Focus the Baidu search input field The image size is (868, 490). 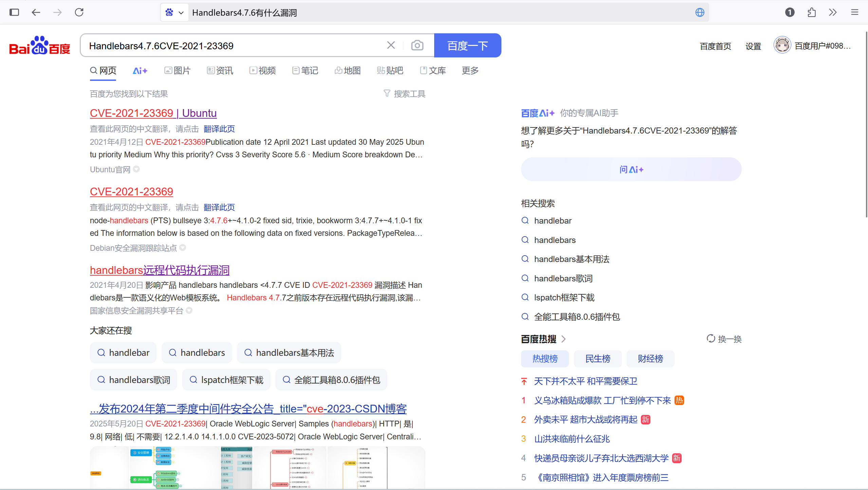[x=234, y=46]
